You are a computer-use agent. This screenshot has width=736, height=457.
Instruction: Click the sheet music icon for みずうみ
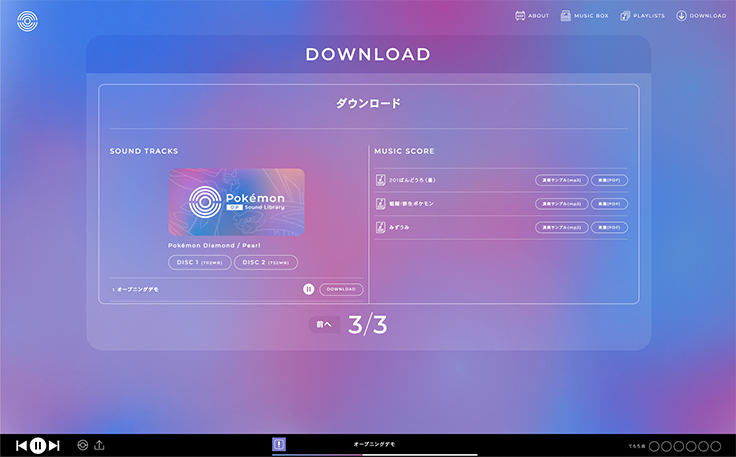(380, 227)
